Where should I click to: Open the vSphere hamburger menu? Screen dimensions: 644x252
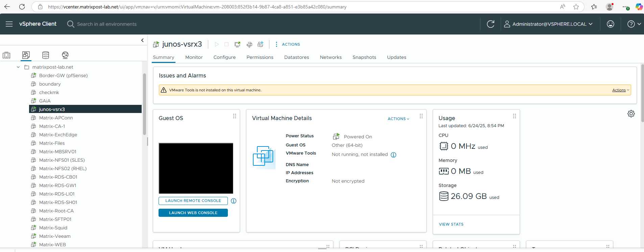tap(9, 24)
